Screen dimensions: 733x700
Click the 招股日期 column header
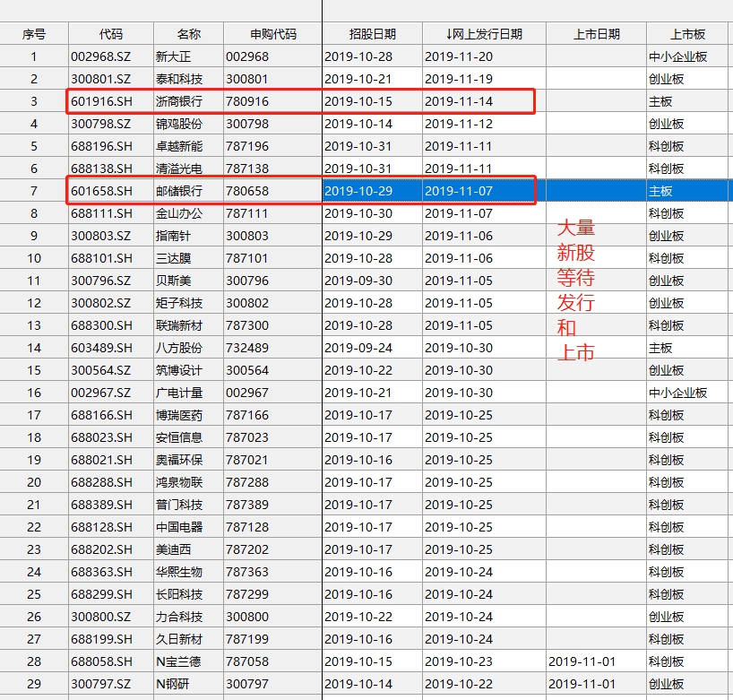click(x=372, y=34)
